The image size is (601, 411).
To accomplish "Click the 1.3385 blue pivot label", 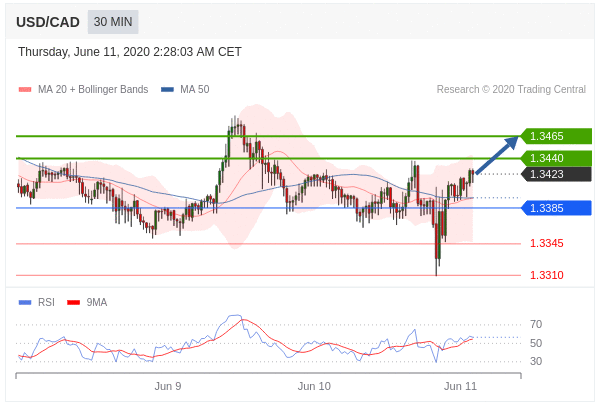I will (557, 208).
